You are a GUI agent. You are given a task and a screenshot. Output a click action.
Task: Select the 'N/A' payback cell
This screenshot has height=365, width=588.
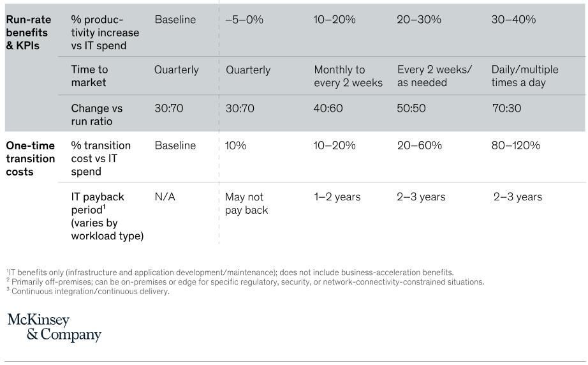[165, 197]
